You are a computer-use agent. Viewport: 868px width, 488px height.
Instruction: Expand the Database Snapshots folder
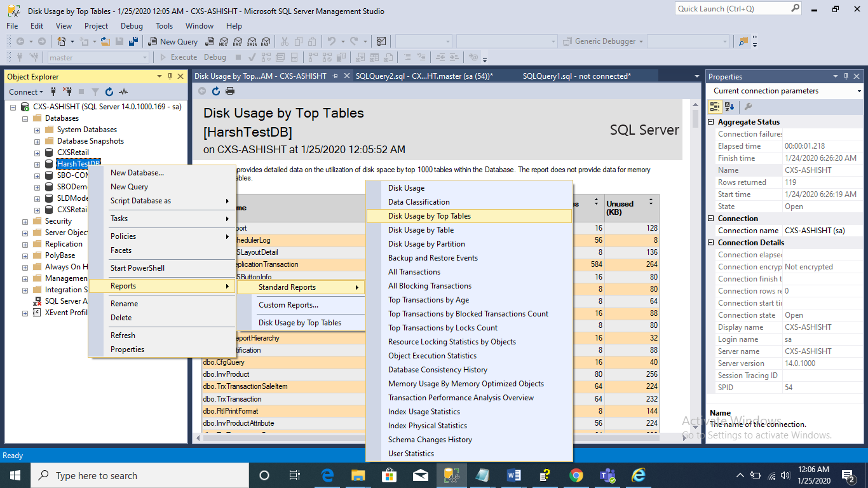[x=37, y=141]
